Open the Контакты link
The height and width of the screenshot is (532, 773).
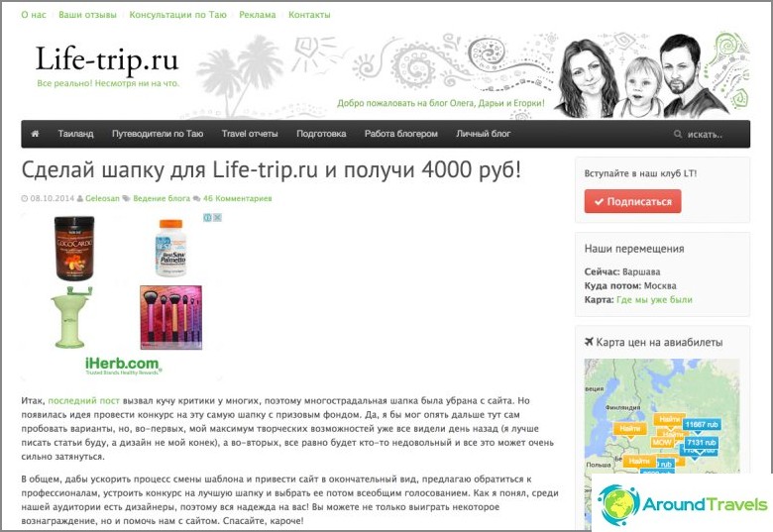click(x=309, y=15)
